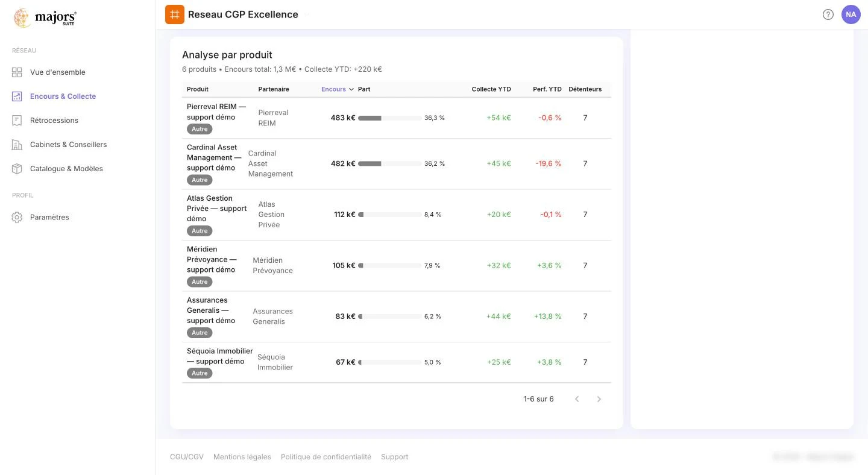Go to next page of products
Image resolution: width=868 pixels, height=475 pixels.
pos(599,399)
